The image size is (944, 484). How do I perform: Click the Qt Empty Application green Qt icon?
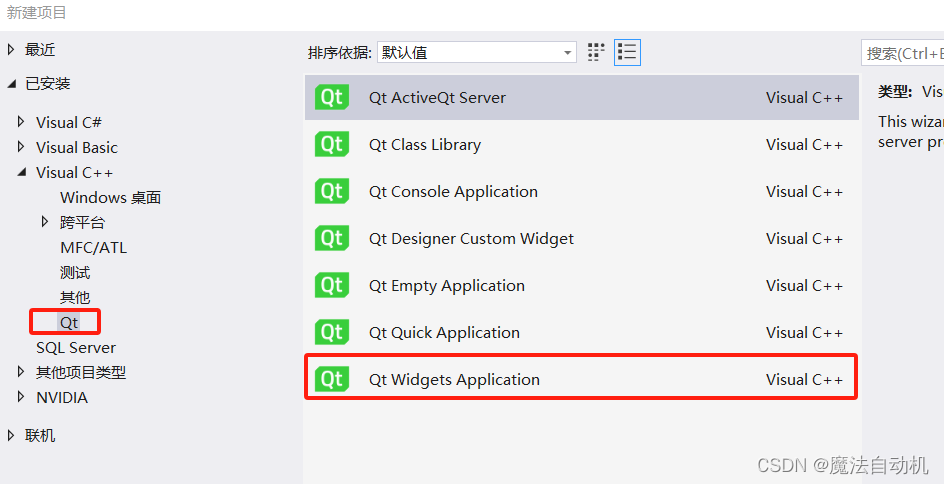coord(332,285)
